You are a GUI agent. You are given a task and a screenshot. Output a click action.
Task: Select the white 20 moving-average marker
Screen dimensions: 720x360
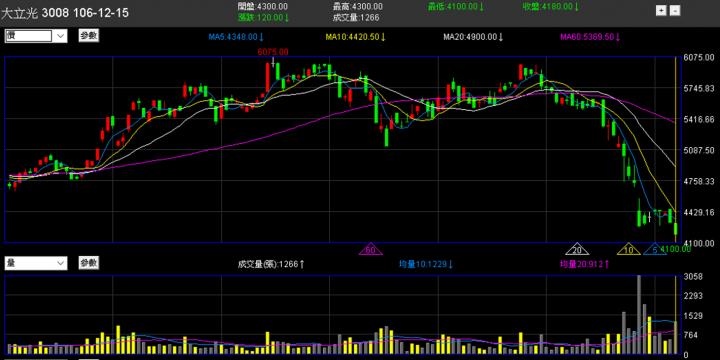coord(577,249)
